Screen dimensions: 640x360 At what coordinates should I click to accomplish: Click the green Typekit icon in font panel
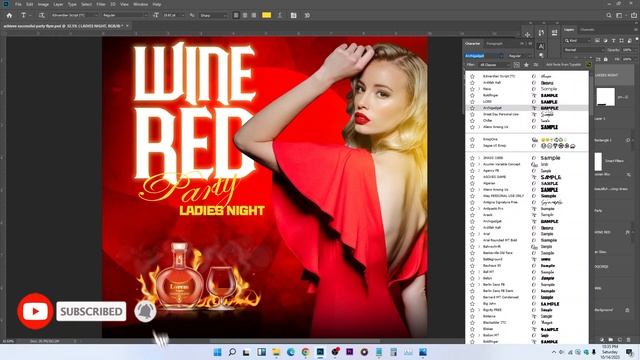588,65
